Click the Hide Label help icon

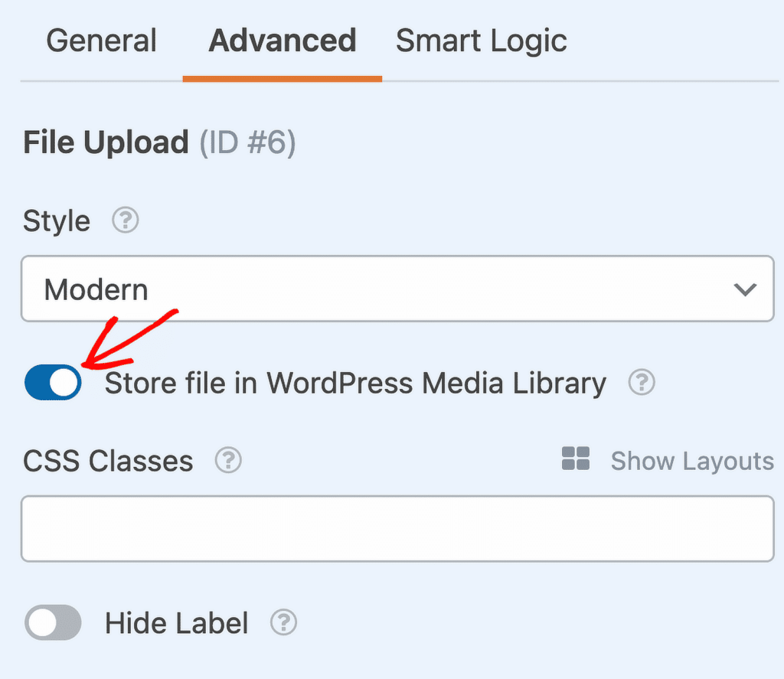[x=283, y=623]
